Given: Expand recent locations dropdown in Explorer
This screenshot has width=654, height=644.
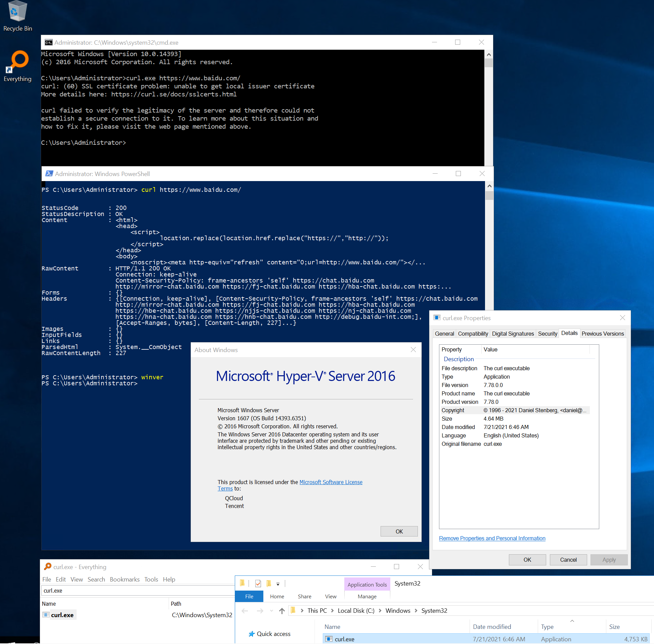Looking at the screenshot, I should point(271,611).
